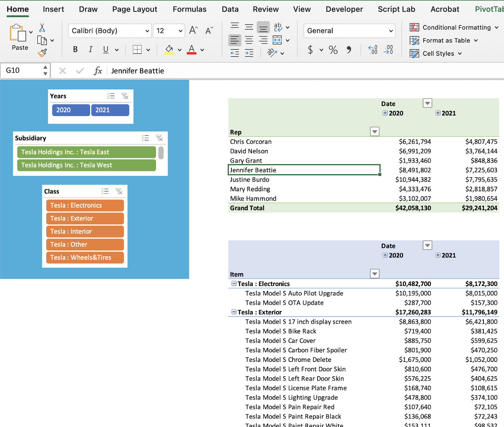Click the Subsidiary slicer scrollbar

pyautogui.click(x=161, y=153)
